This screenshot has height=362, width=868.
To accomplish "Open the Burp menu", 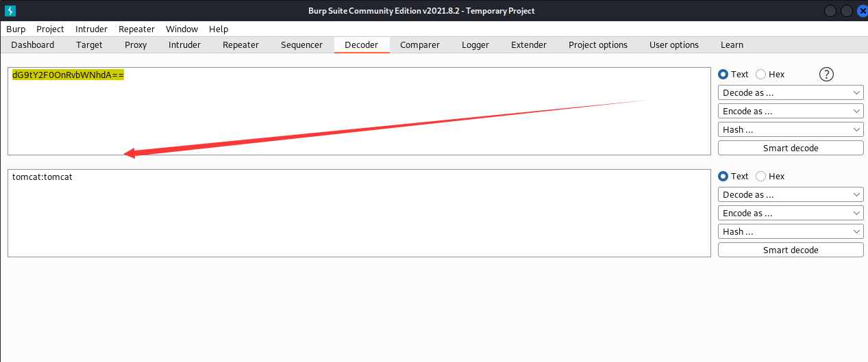I will click(x=16, y=29).
